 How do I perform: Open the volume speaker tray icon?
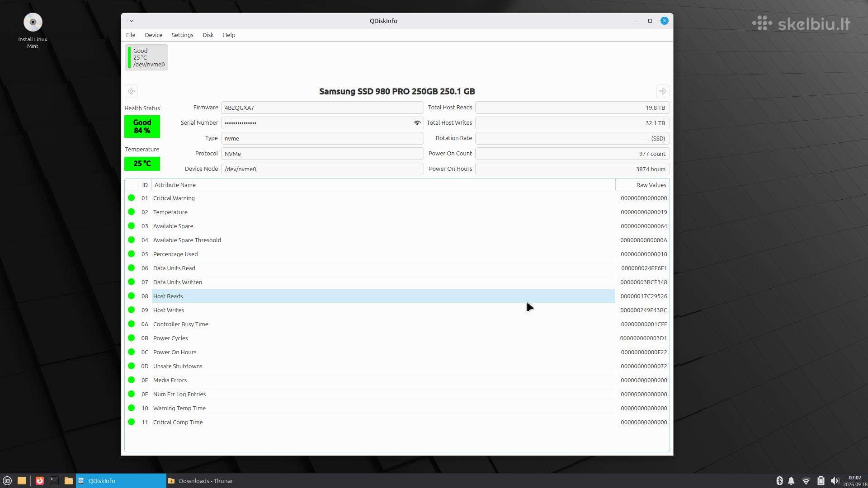coord(835,481)
